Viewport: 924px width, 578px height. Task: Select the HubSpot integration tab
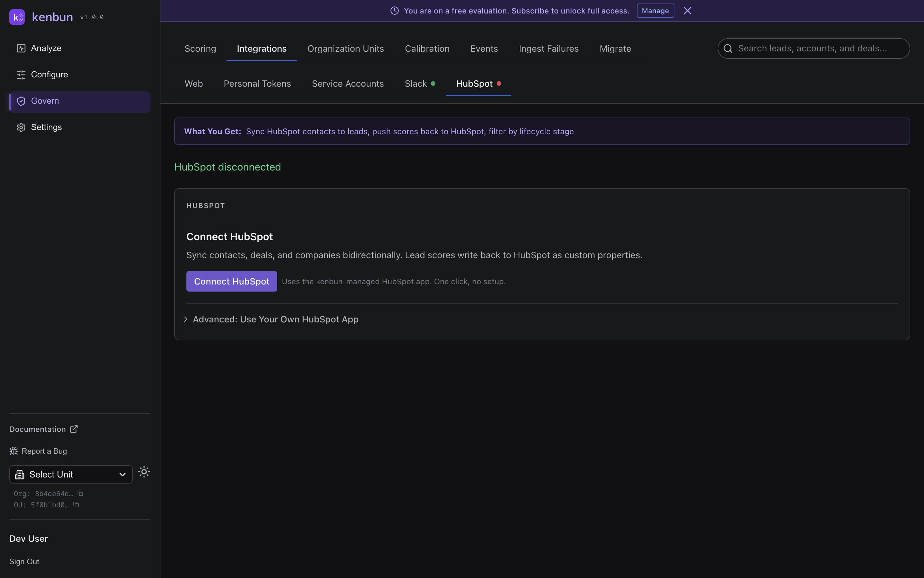tap(478, 84)
